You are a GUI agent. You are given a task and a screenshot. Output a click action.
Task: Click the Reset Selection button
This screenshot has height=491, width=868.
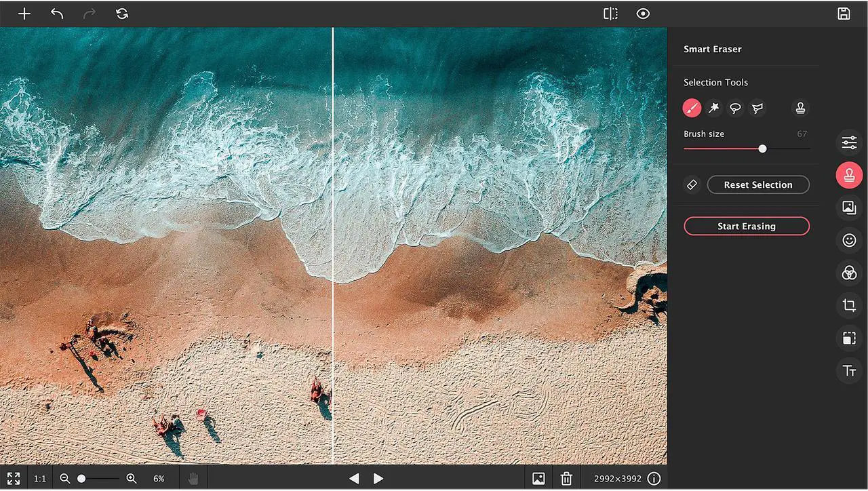(x=757, y=184)
